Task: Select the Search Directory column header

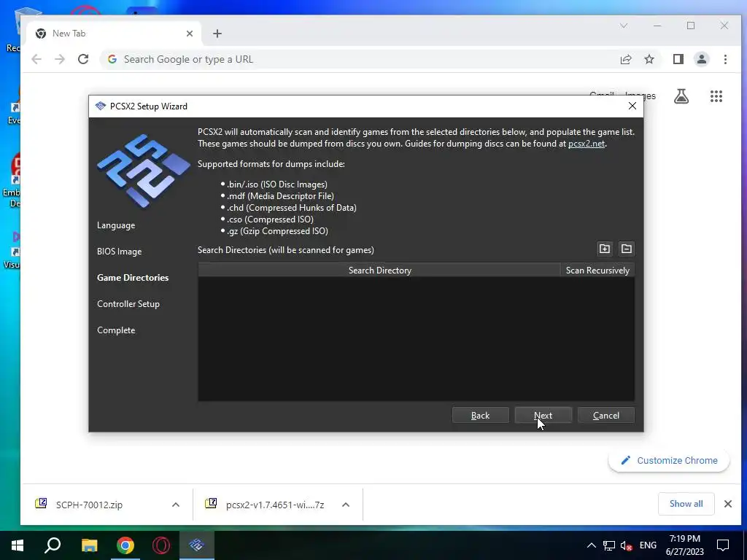Action: (x=379, y=270)
